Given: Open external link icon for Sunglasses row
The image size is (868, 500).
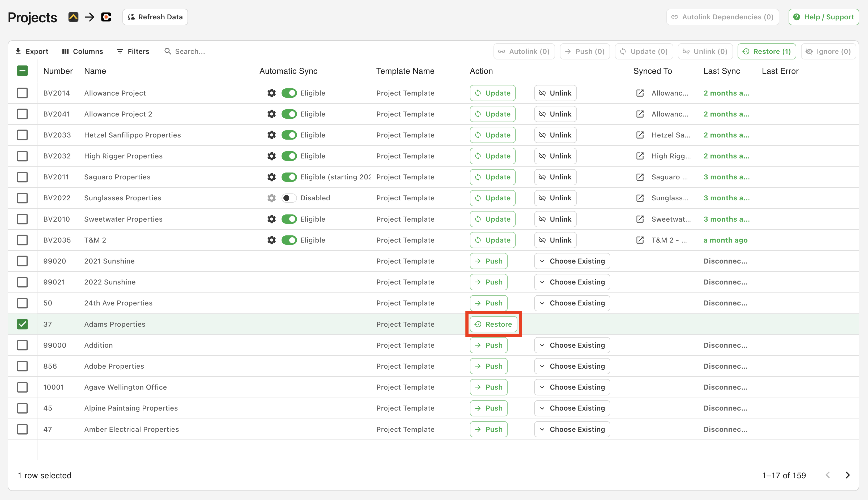Looking at the screenshot, I should (640, 198).
